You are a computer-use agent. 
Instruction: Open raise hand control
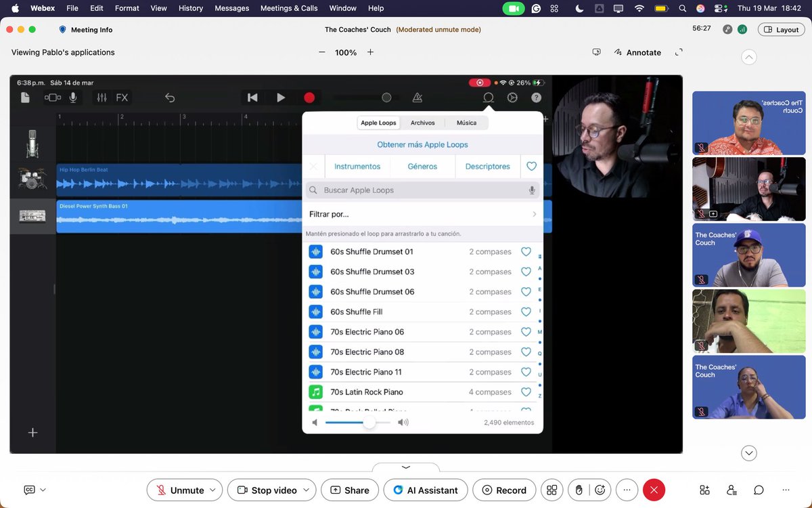(579, 490)
